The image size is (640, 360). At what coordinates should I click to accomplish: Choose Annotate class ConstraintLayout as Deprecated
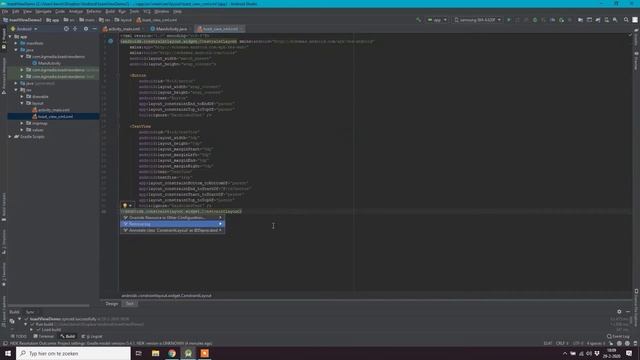tap(172, 230)
